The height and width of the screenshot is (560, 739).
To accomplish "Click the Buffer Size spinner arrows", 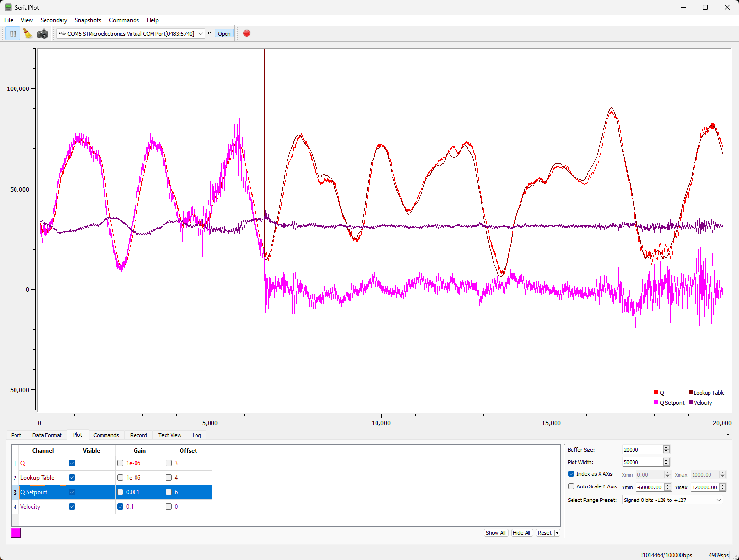I will (666, 449).
